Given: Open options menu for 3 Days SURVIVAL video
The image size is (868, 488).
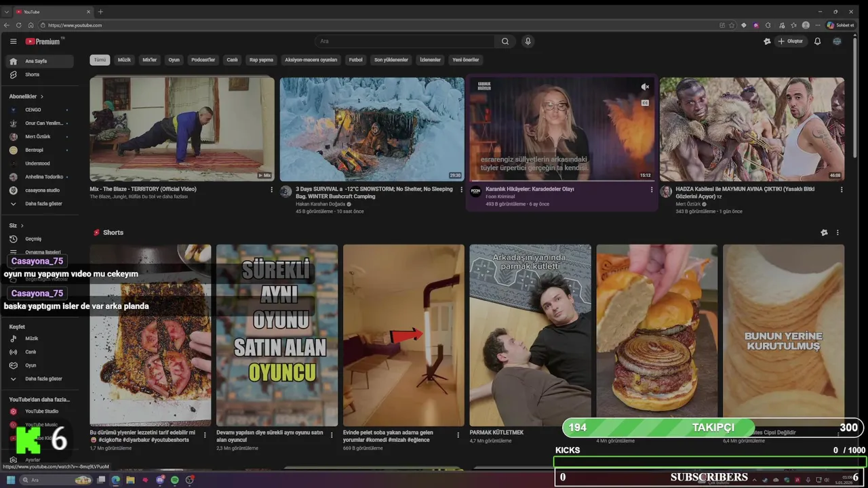Looking at the screenshot, I should 462,190.
